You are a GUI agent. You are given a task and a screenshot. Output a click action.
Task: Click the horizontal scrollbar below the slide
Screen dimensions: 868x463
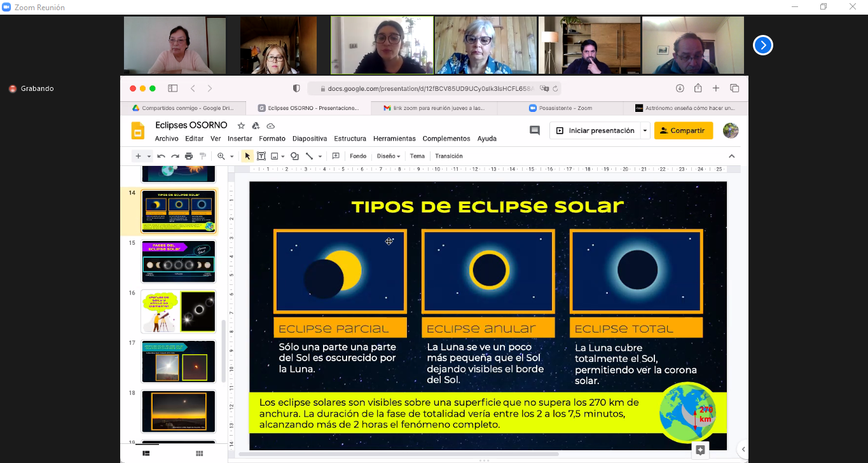tap(398, 454)
